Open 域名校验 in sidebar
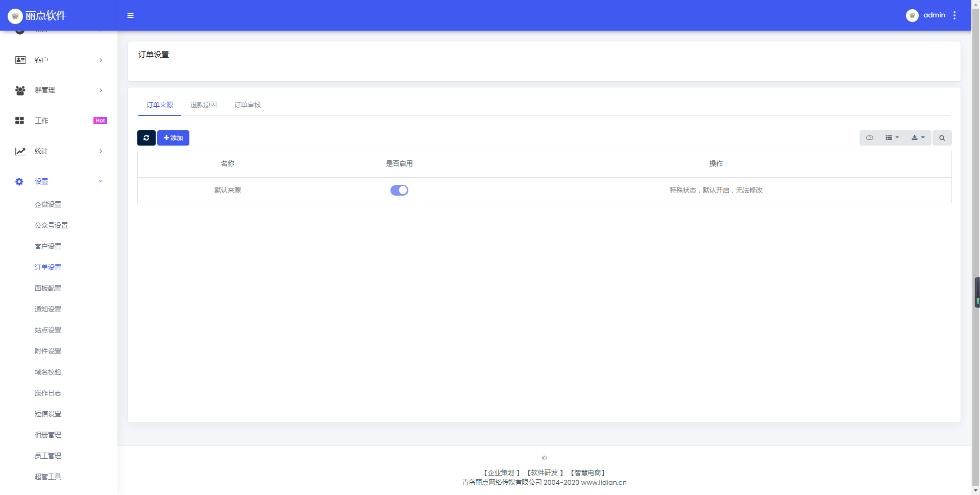Screen dimensions: 980x495 click(48, 372)
